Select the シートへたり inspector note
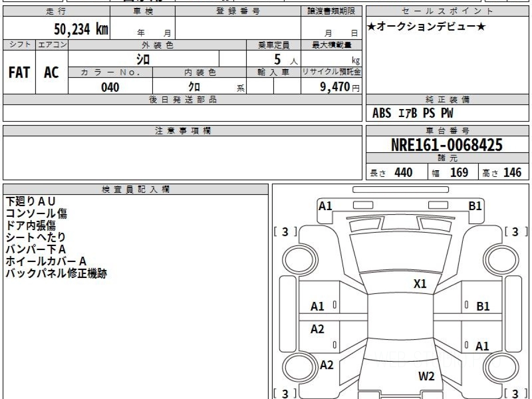Image resolution: width=532 pixels, height=399 pixels. click(35, 238)
